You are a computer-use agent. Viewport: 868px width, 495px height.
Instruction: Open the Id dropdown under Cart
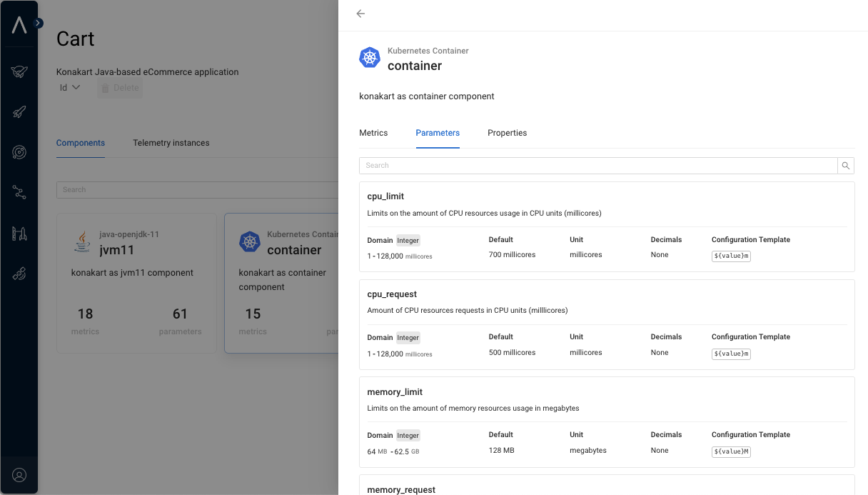69,88
